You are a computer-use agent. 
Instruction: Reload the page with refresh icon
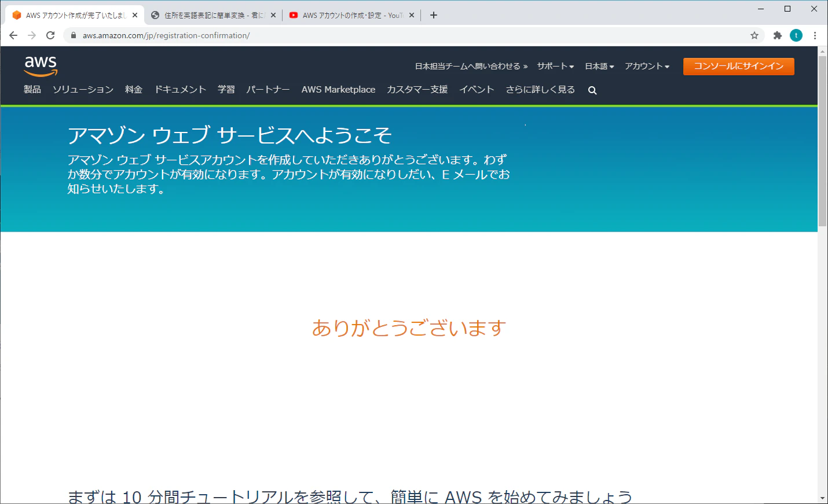[x=50, y=35]
